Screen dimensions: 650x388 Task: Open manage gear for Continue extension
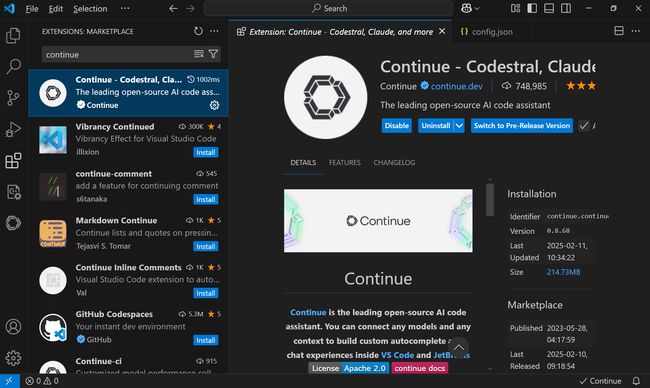(214, 105)
